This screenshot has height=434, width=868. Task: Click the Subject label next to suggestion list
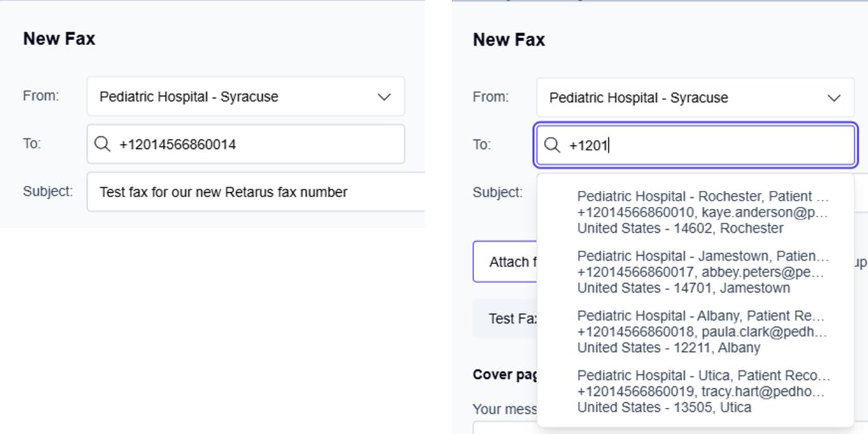497,192
